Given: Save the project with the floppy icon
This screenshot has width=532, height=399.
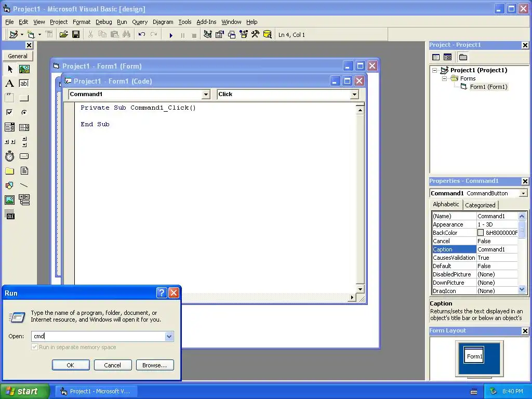Looking at the screenshot, I should click(76, 35).
